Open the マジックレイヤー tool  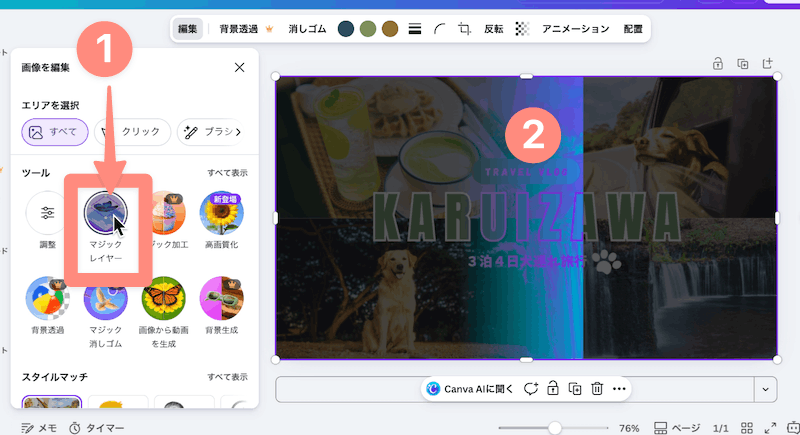click(x=106, y=227)
